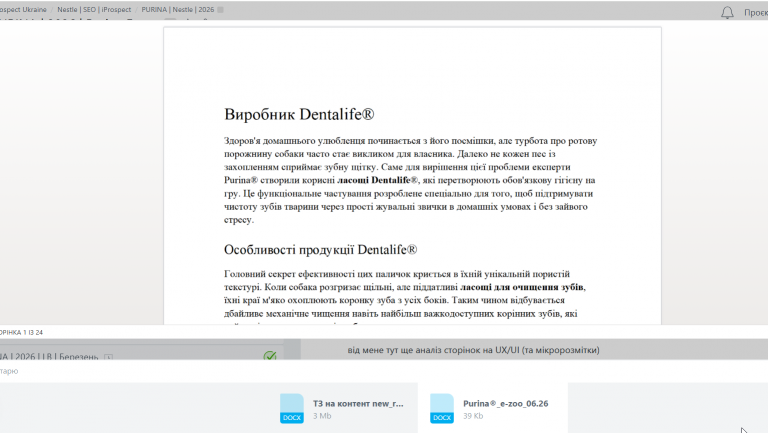The height and width of the screenshot is (433, 768).
Task: Click the message about аналіз сторінок на UX/UI
Action: (x=473, y=350)
